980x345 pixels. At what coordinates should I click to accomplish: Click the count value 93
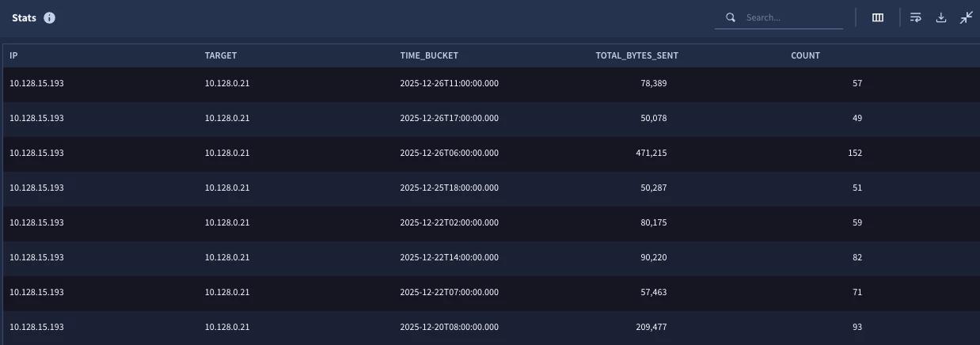[857, 327]
